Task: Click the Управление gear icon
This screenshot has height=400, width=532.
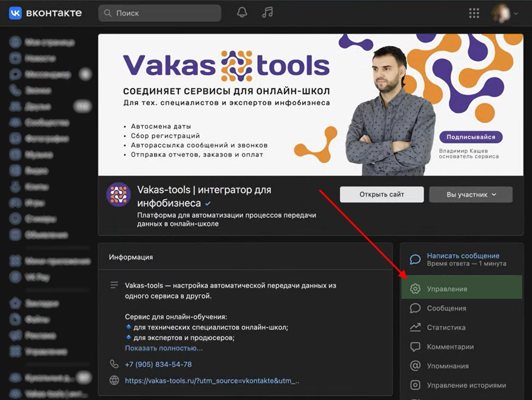Action: [415, 289]
